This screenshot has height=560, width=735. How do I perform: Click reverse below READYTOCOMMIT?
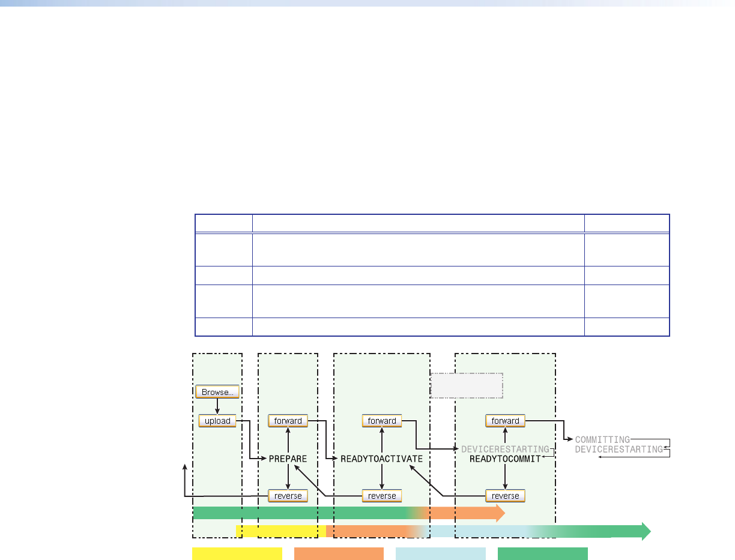505,496
